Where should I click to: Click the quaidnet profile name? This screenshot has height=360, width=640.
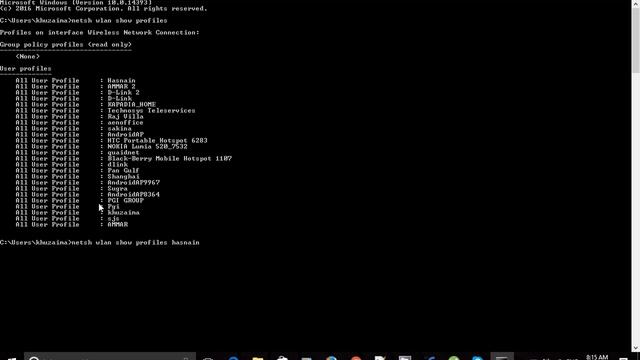click(x=123, y=152)
